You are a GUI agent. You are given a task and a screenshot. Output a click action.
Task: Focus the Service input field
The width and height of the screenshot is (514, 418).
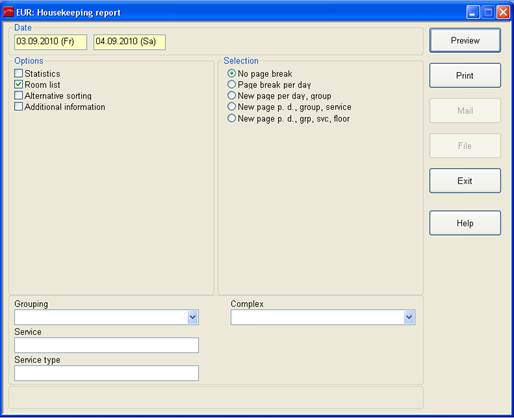click(106, 345)
